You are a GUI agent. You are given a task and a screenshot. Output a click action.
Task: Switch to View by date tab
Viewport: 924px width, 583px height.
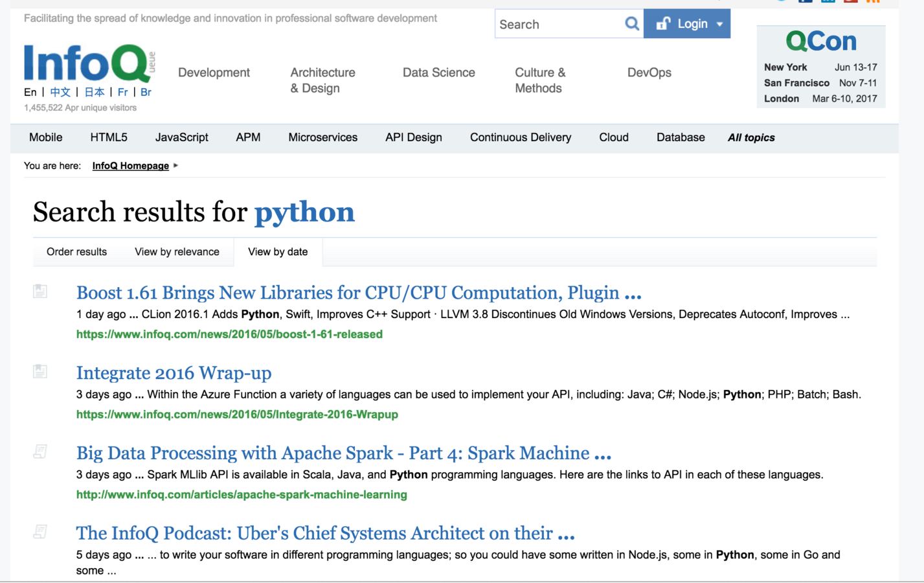coord(278,252)
